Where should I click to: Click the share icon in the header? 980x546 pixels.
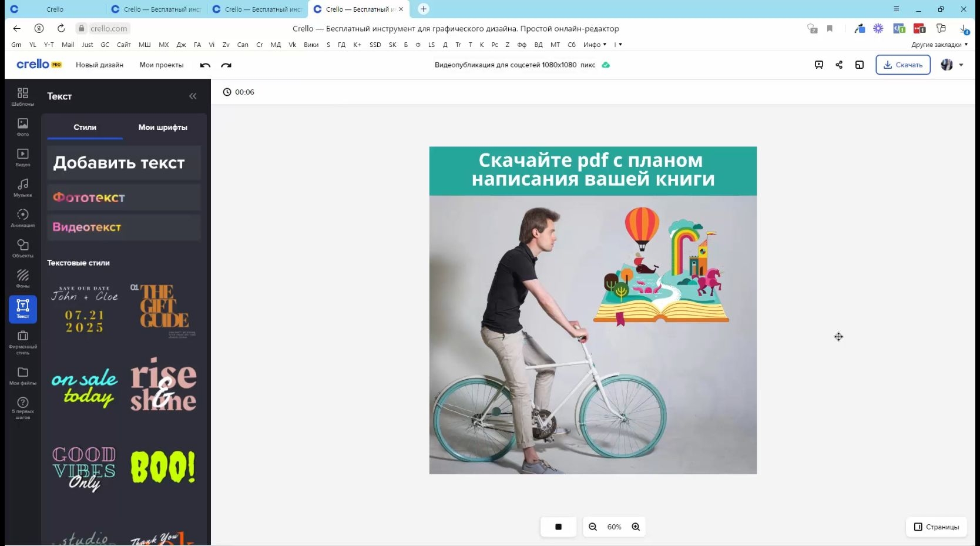coord(839,65)
